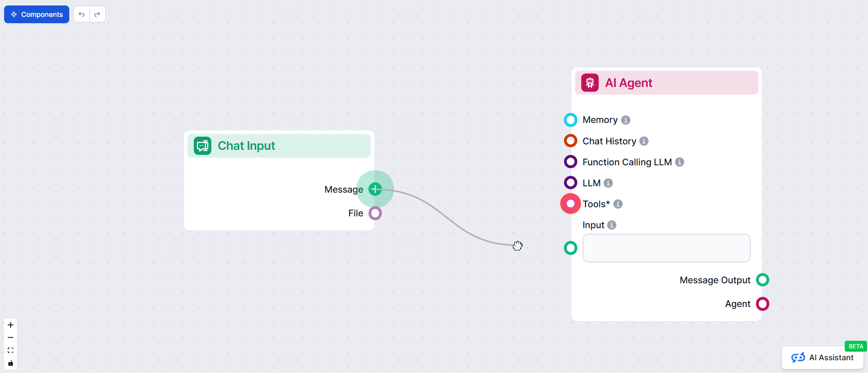868x373 pixels.
Task: Click the Tools input connector
Action: click(570, 204)
